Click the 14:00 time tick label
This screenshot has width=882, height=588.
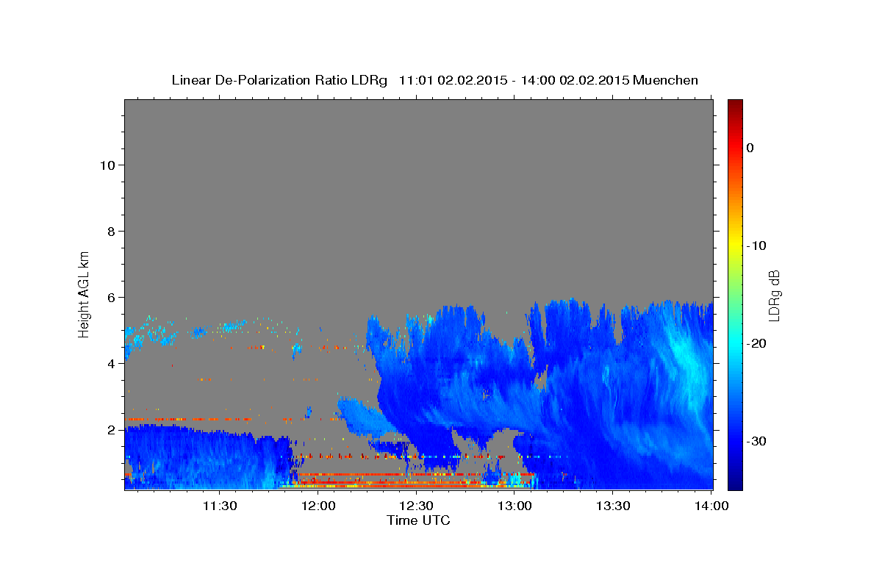click(x=711, y=506)
